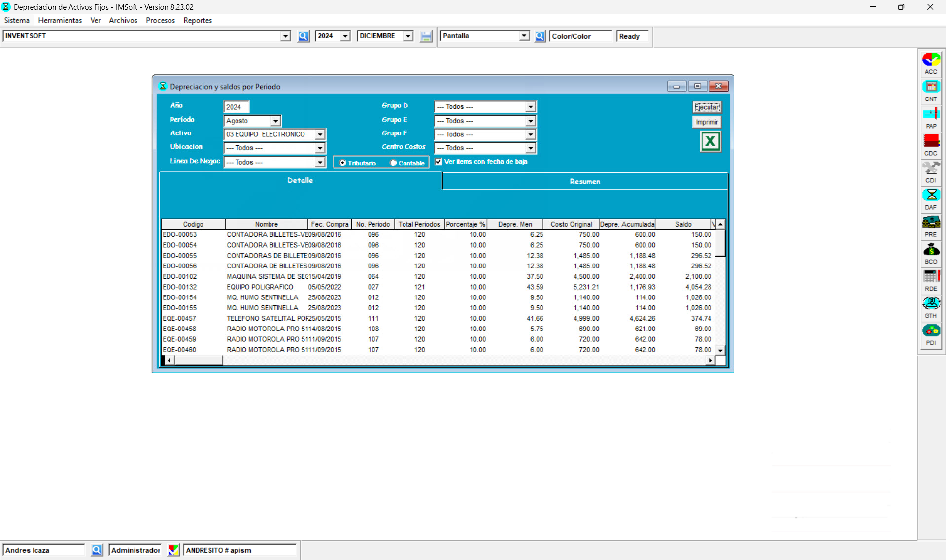Switch to the Resumen tab
946x560 pixels.
584,181
